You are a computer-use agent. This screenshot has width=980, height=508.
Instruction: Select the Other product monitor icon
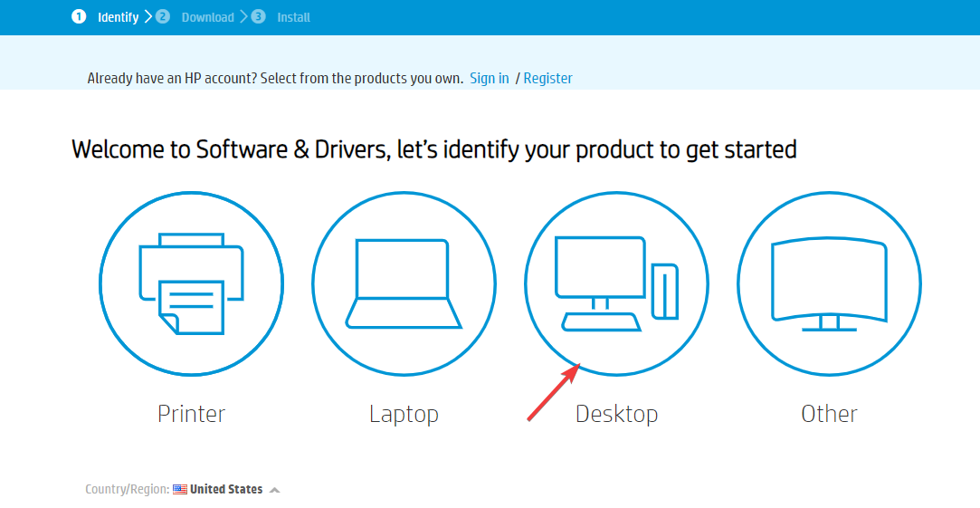[829, 283]
